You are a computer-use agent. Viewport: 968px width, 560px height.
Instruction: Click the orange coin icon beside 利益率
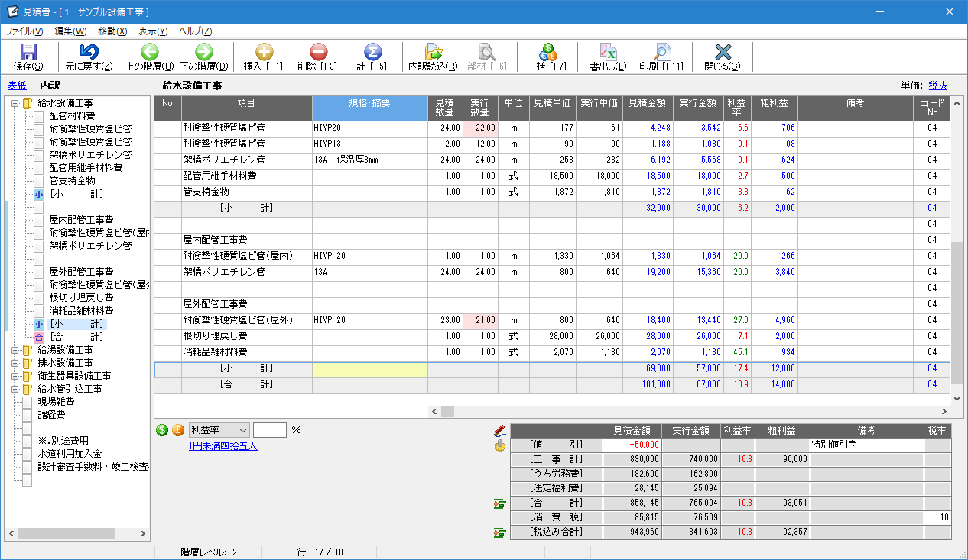[178, 430]
